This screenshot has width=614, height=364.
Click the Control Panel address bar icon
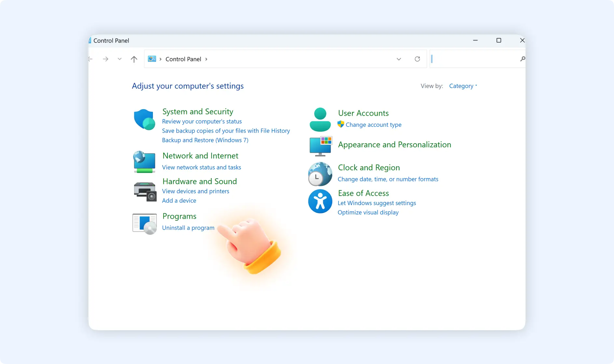pyautogui.click(x=152, y=59)
